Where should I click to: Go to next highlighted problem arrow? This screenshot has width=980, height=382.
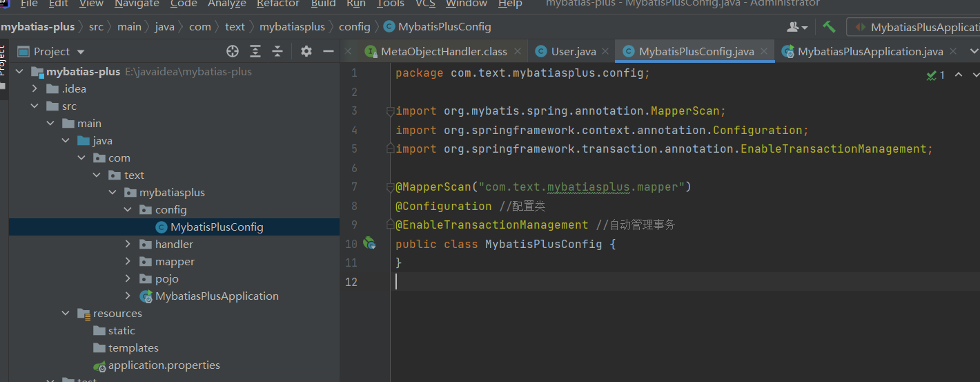[x=976, y=75]
